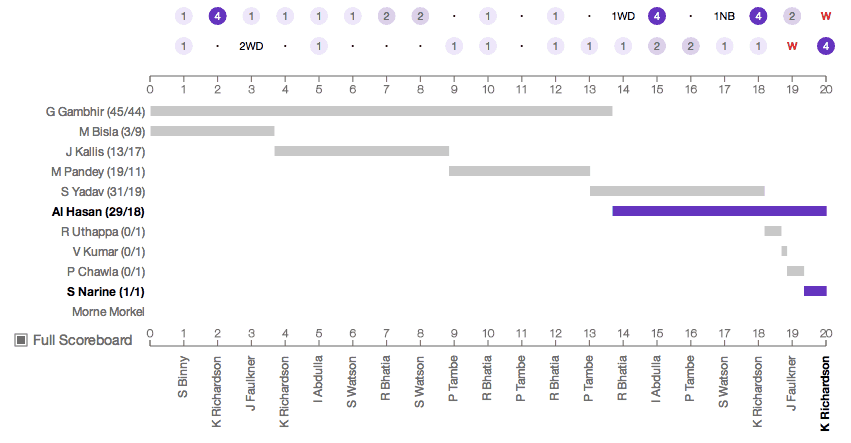Screen dimensions: 851x443
Task: Select S Yadav's grey innings bar
Action: click(x=677, y=191)
